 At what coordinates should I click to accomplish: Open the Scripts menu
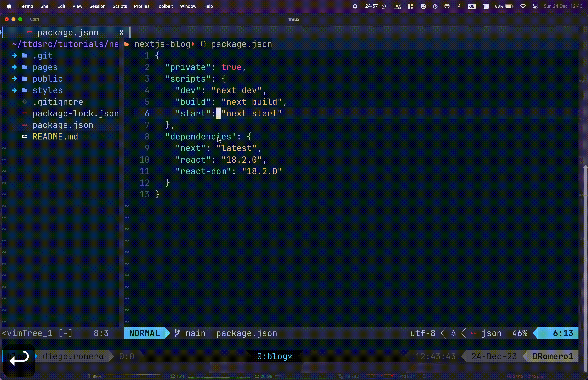(120, 6)
